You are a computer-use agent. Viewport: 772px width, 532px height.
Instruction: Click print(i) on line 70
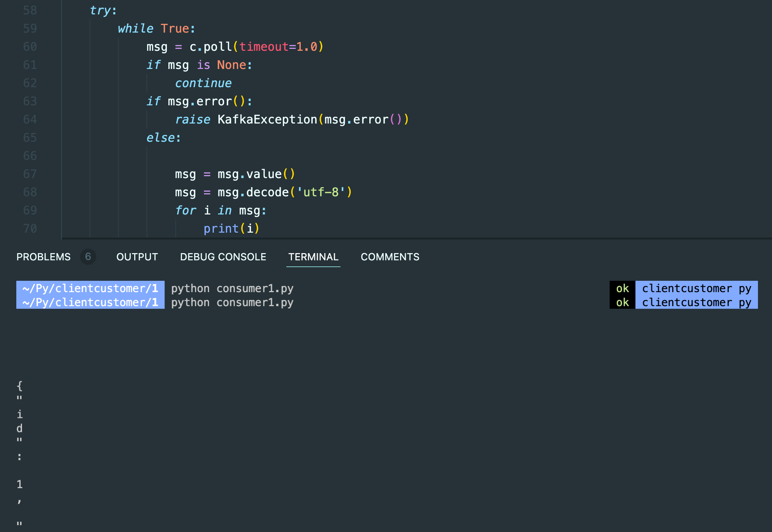[x=231, y=228]
